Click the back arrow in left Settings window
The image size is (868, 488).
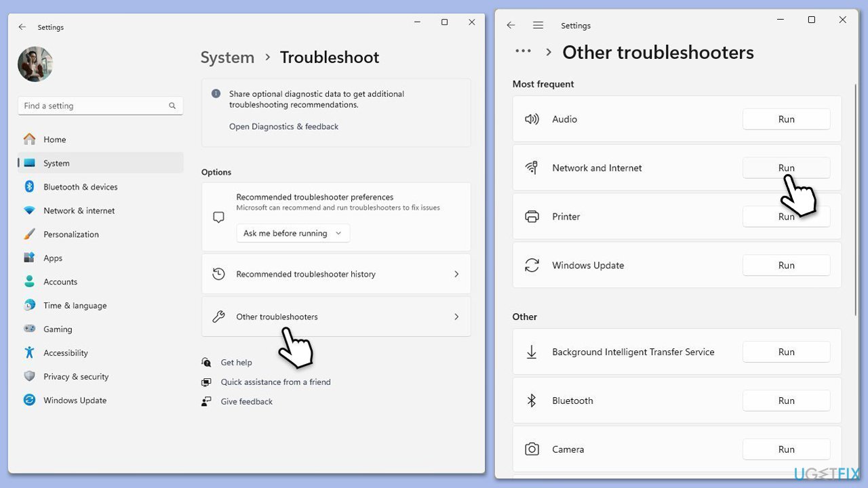pyautogui.click(x=22, y=27)
